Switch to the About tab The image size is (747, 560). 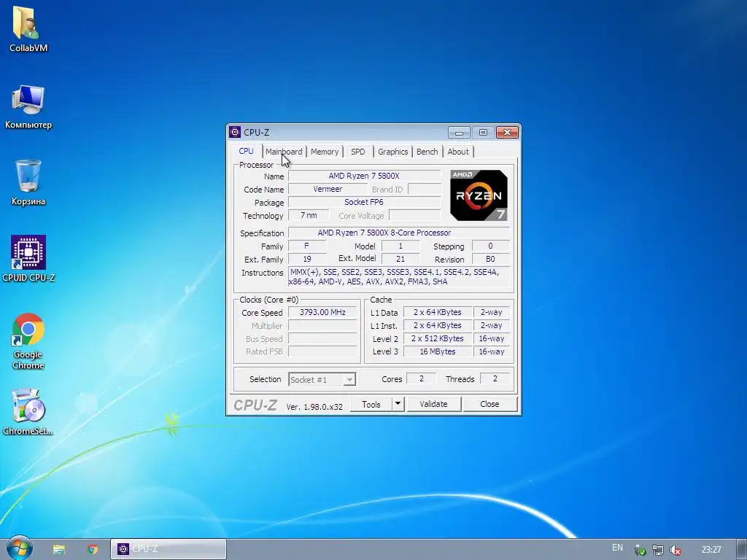pos(458,152)
